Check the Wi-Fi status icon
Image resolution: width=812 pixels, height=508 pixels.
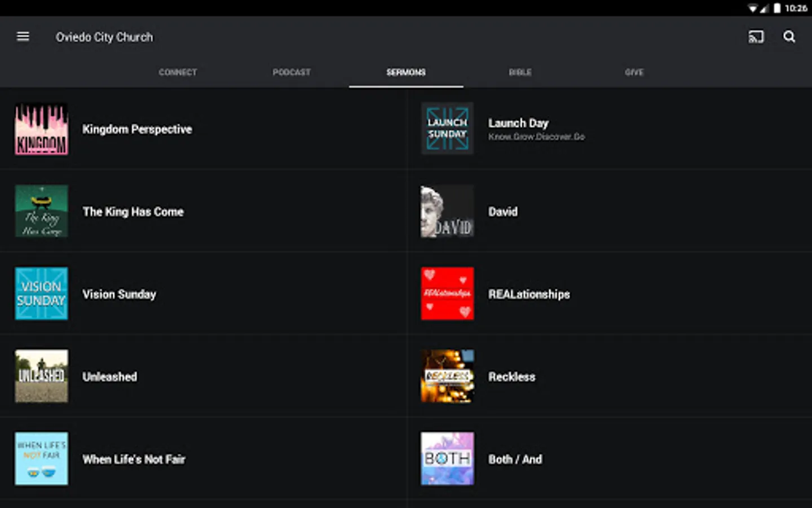coord(753,8)
